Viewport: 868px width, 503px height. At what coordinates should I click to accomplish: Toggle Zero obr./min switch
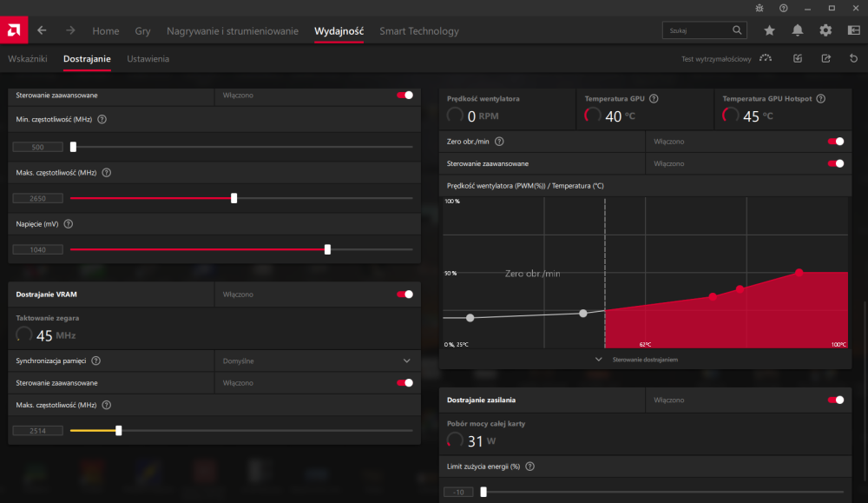click(x=836, y=141)
